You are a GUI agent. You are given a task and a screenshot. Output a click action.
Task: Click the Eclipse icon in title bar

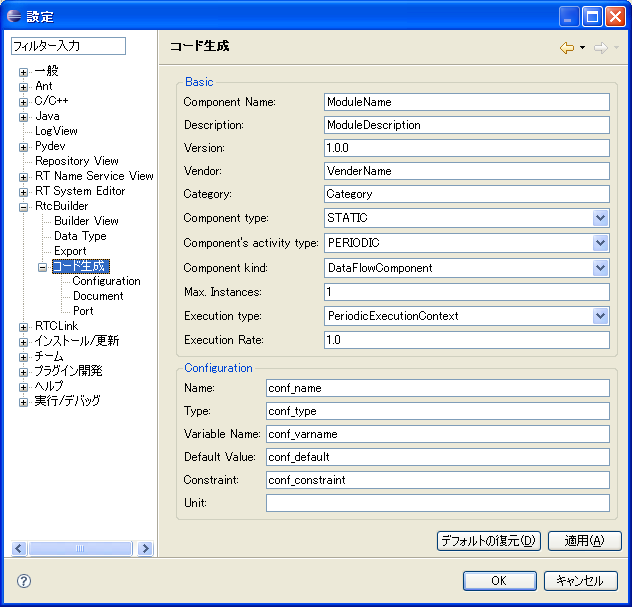click(14, 16)
